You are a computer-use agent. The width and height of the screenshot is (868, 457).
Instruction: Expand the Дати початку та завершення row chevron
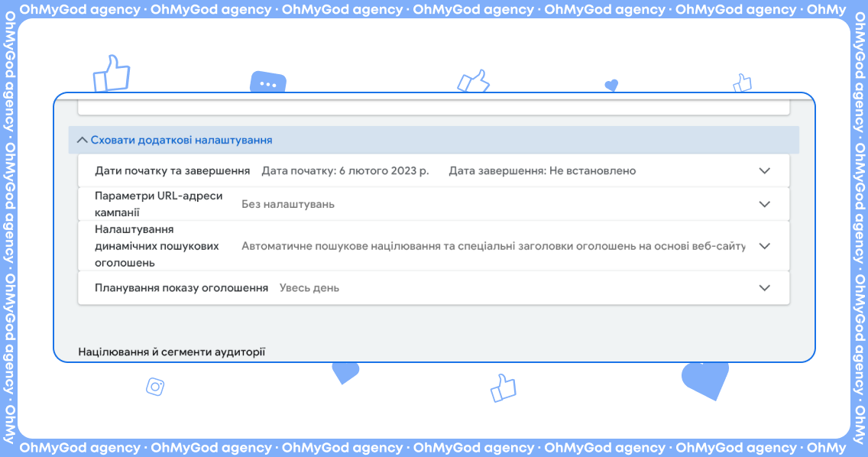click(x=764, y=171)
